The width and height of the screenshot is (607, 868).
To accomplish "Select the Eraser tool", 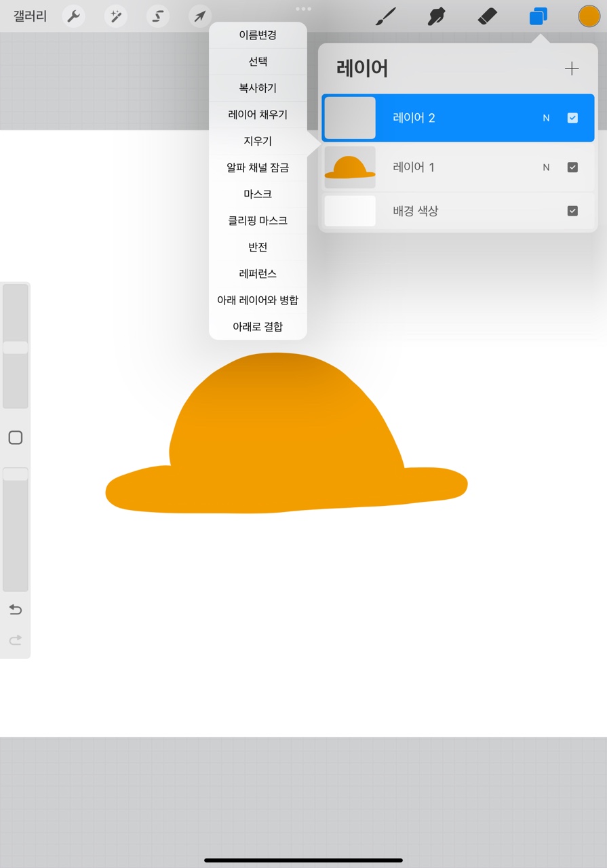I will coord(488,16).
